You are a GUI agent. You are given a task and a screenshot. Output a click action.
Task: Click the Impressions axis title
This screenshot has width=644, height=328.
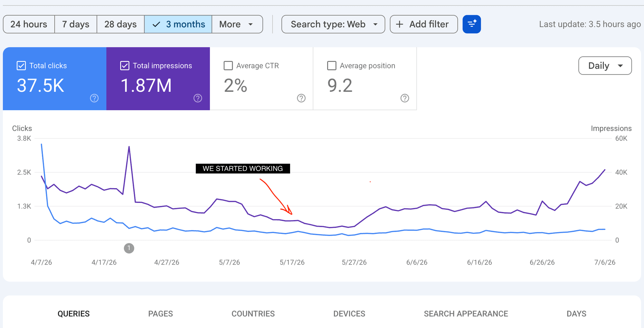pyautogui.click(x=611, y=128)
